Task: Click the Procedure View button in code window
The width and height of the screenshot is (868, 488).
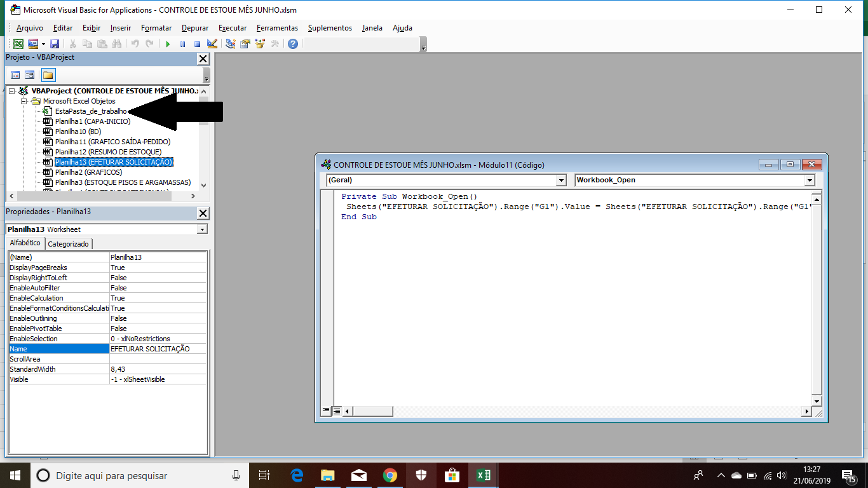Action: [x=326, y=411]
